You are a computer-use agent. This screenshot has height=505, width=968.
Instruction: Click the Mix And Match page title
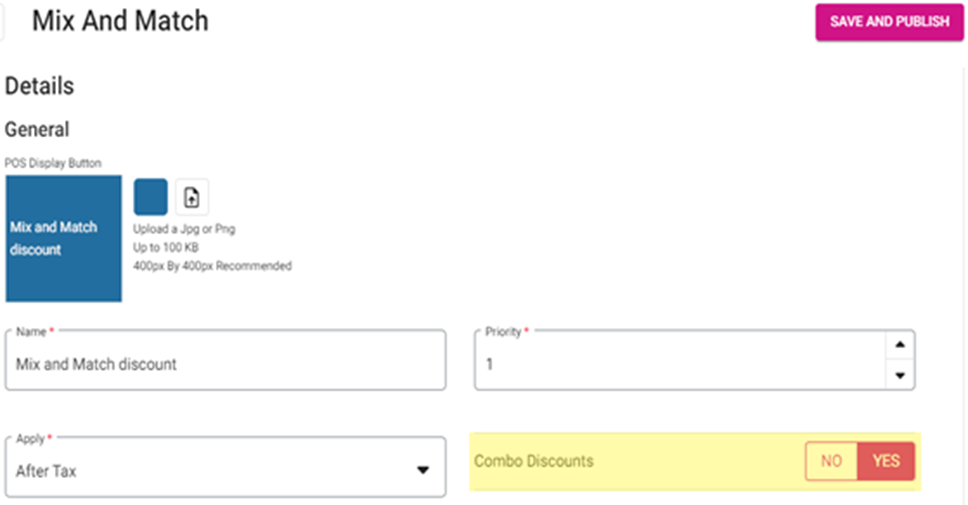pyautogui.click(x=120, y=21)
